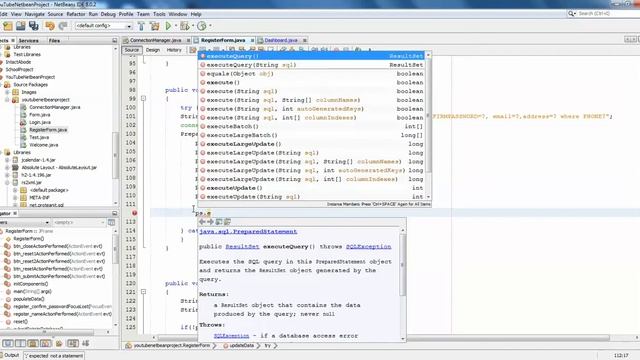
Task: Open the Debug Project dropdown arrow
Action: click(x=193, y=26)
